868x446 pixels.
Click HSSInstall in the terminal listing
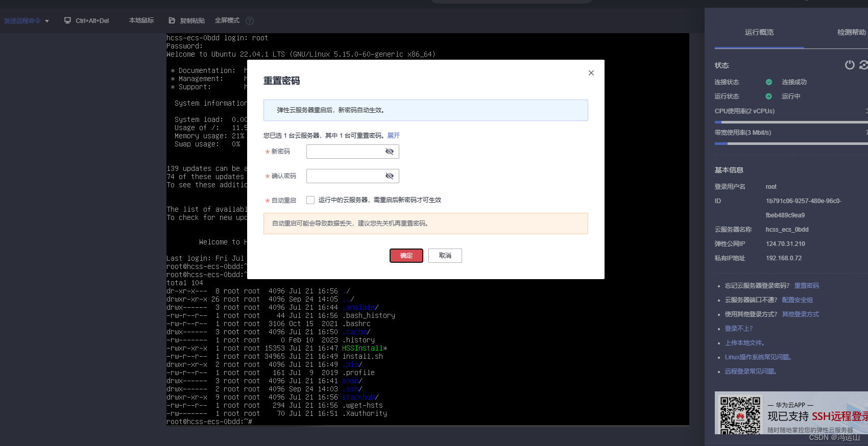[363, 349]
